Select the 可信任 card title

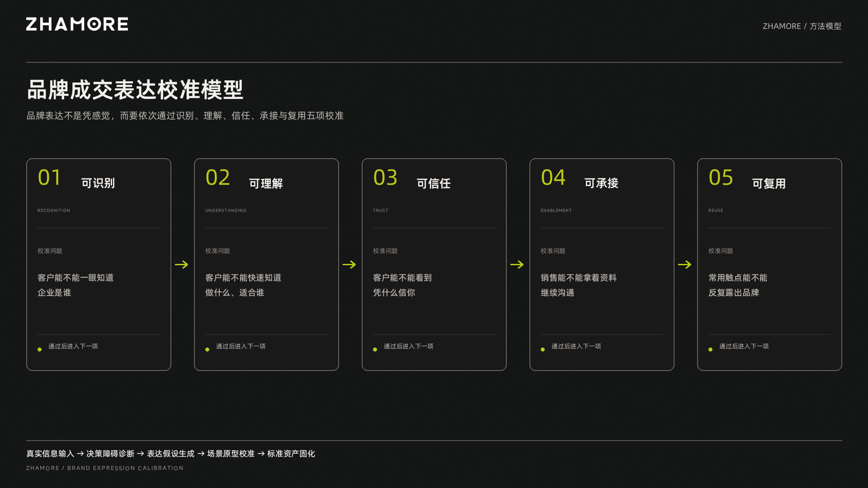[434, 183]
